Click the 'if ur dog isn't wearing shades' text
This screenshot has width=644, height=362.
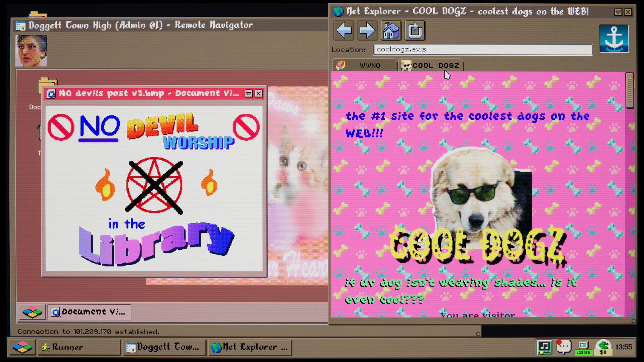461,291
